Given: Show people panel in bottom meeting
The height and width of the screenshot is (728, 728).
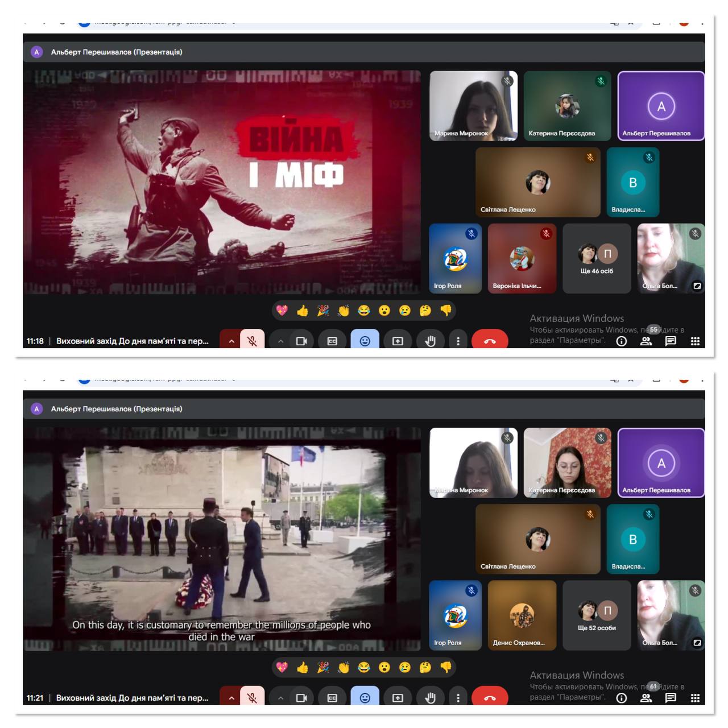Looking at the screenshot, I should point(646,698).
